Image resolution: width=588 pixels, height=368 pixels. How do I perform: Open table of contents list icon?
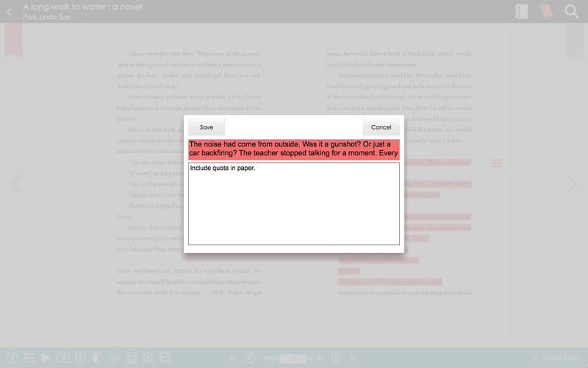click(x=29, y=358)
